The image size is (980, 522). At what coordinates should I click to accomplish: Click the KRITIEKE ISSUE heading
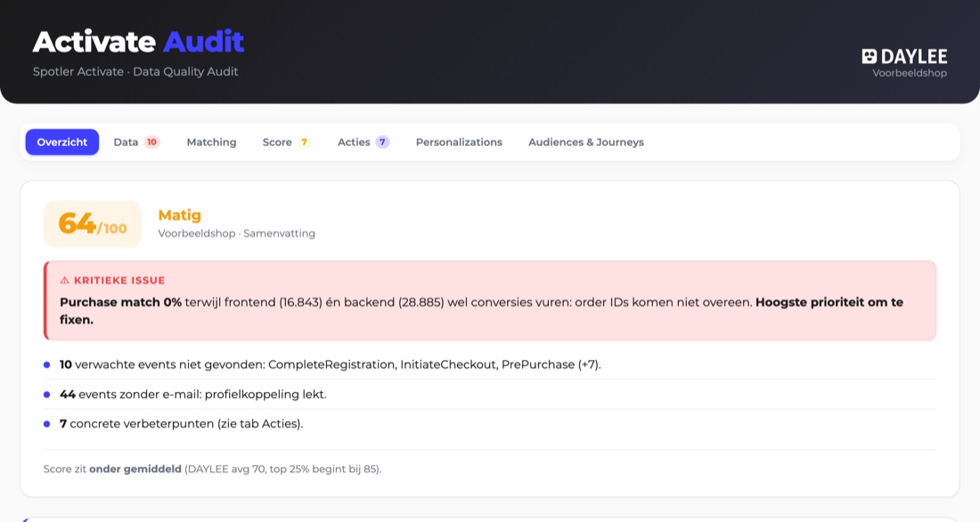(119, 280)
